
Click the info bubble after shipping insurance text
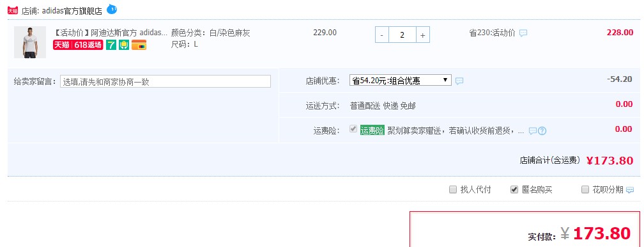[x=532, y=131]
